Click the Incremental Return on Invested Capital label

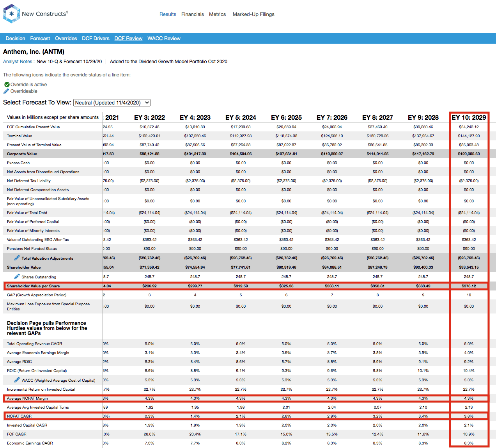(x=41, y=390)
